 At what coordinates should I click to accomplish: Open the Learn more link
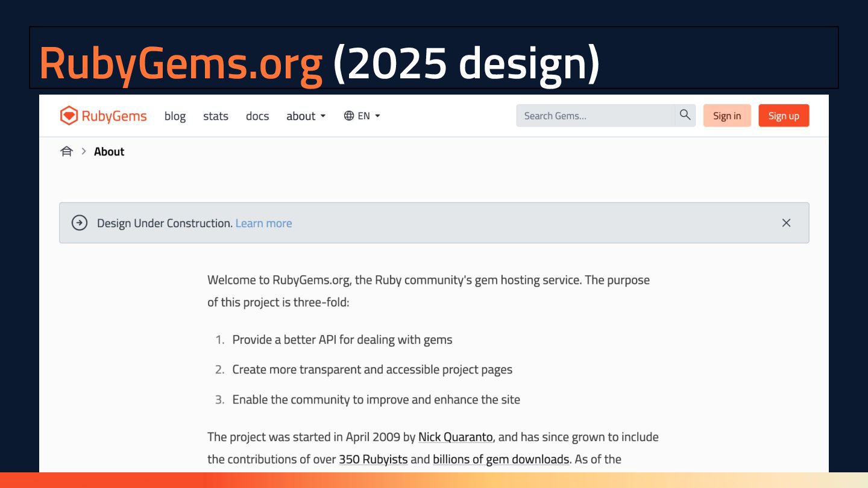(263, 223)
